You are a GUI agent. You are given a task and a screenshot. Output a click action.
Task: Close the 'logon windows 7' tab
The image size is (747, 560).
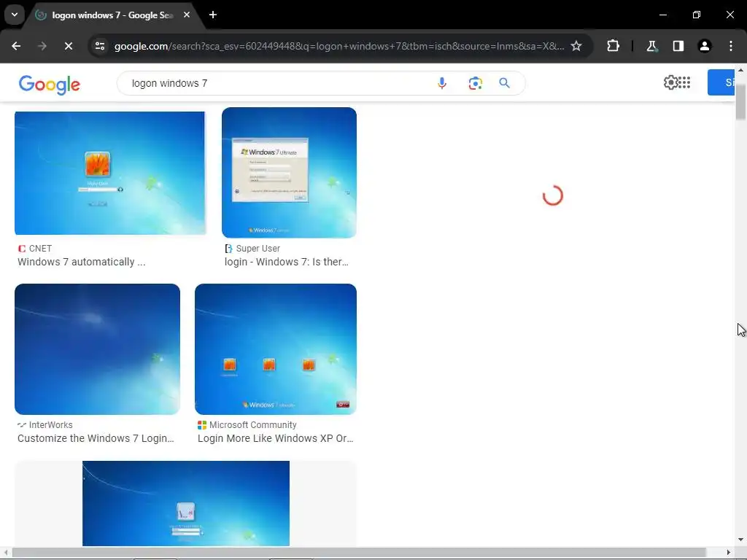pyautogui.click(x=187, y=15)
